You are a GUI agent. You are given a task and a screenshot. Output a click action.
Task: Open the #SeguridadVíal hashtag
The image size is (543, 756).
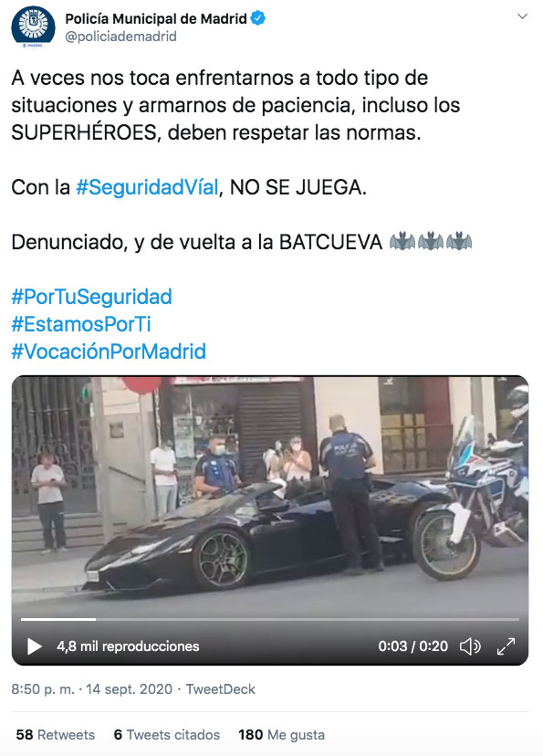pyautogui.click(x=147, y=187)
